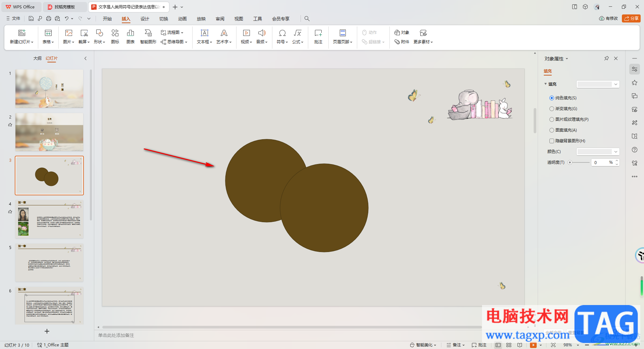The height and width of the screenshot is (349, 644).
Task: Switch to the 找稻壳模板 tab
Action: [x=65, y=7]
